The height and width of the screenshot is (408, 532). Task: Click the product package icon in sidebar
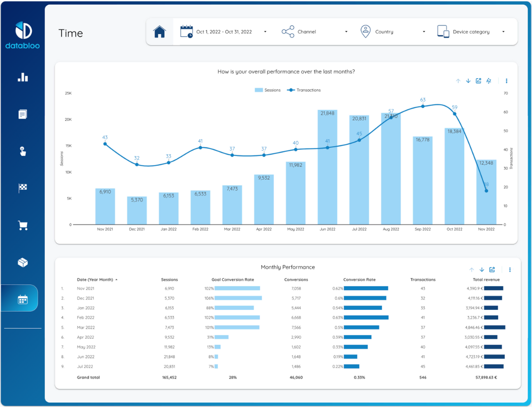pos(22,262)
